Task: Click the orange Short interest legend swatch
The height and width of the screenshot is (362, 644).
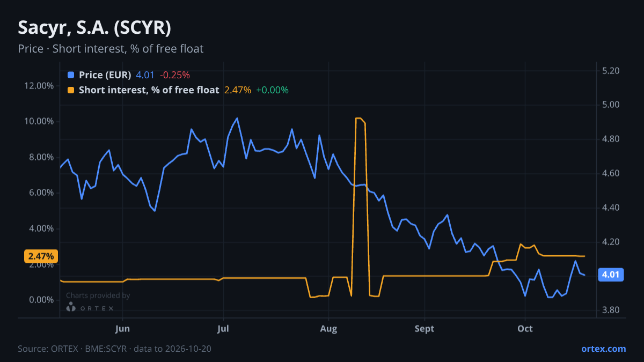Action: click(71, 90)
